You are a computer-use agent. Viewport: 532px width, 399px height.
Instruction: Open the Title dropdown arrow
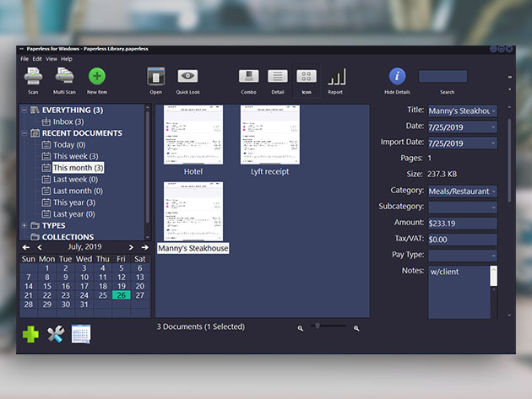pyautogui.click(x=493, y=111)
